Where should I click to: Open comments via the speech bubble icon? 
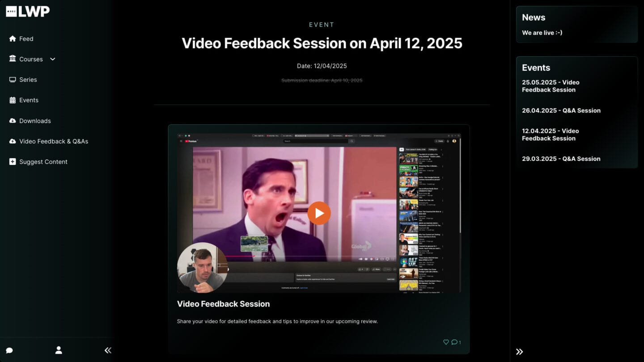point(454,342)
